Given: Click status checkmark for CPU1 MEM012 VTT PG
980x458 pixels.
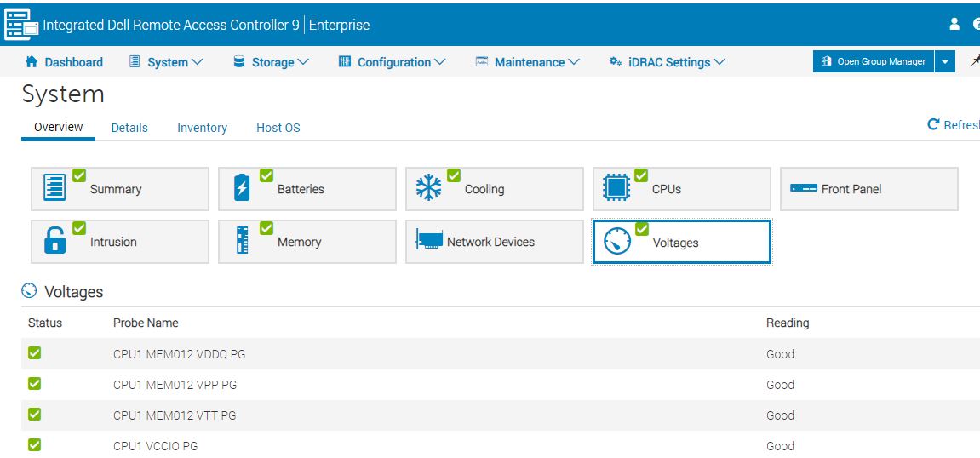Looking at the screenshot, I should pyautogui.click(x=35, y=415).
